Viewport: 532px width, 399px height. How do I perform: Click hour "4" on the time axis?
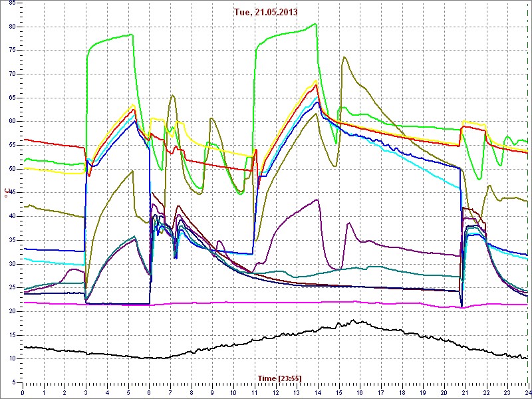[x=107, y=392]
